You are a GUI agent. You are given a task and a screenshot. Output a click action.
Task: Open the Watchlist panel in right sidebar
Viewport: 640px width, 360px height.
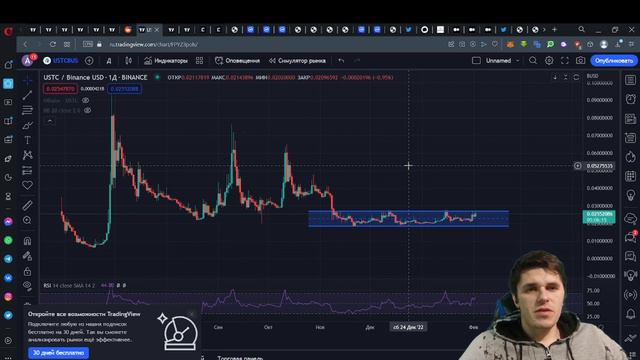click(631, 80)
